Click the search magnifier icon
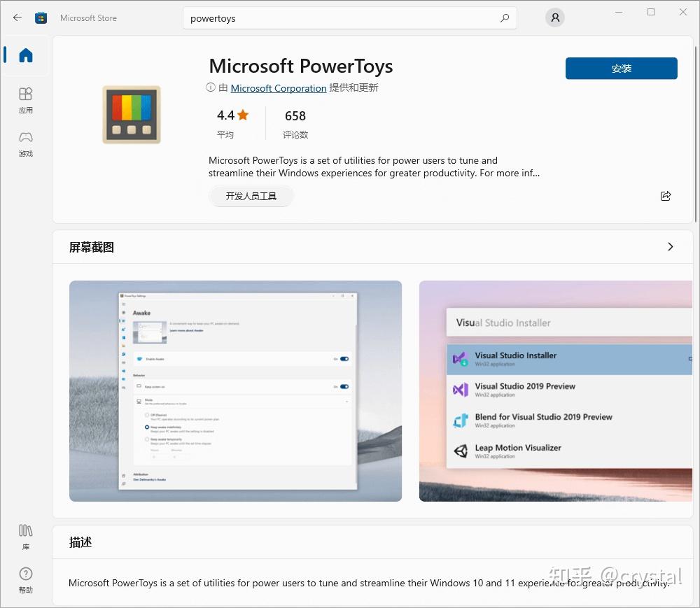Screen dimensions: 700x608 click(x=505, y=17)
